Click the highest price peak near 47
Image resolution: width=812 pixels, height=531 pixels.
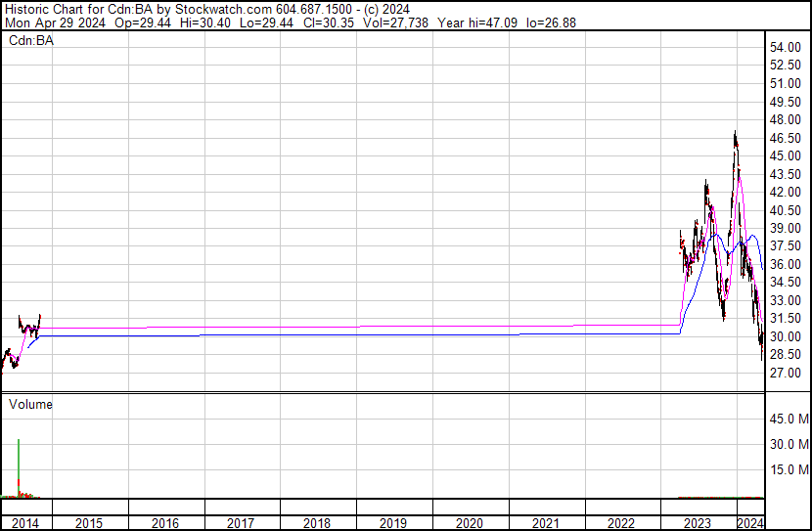click(x=735, y=134)
